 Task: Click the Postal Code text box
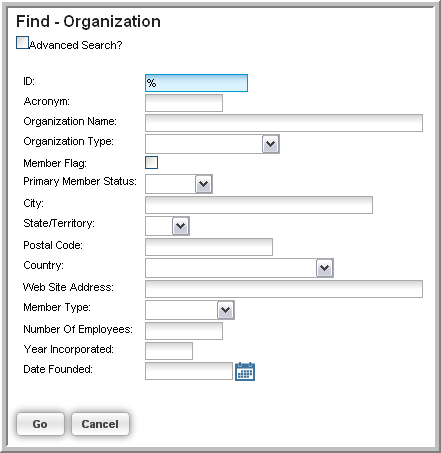click(209, 247)
